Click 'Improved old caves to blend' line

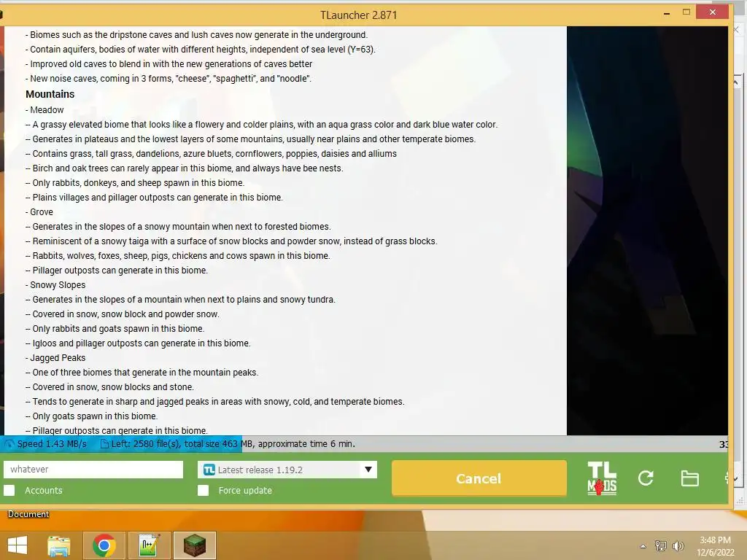pos(169,64)
